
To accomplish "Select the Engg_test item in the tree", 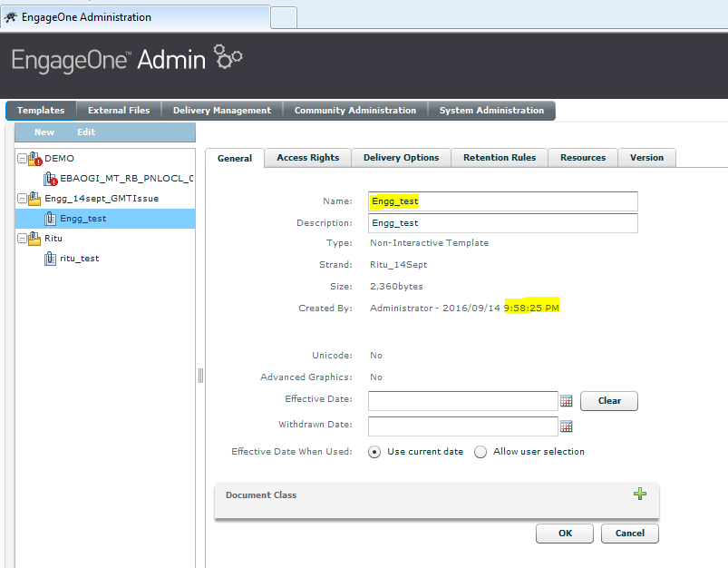I will coord(105,219).
